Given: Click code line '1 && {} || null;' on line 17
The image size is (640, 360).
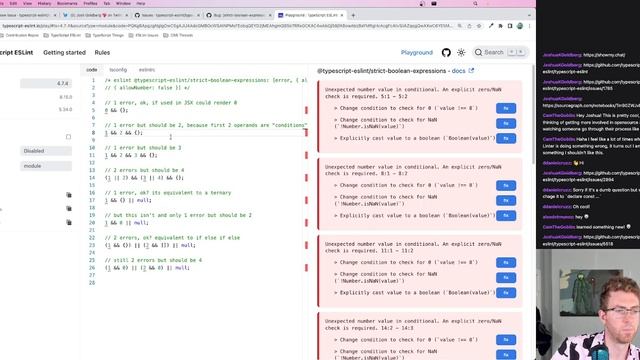Looking at the screenshot, I should click(128, 200).
